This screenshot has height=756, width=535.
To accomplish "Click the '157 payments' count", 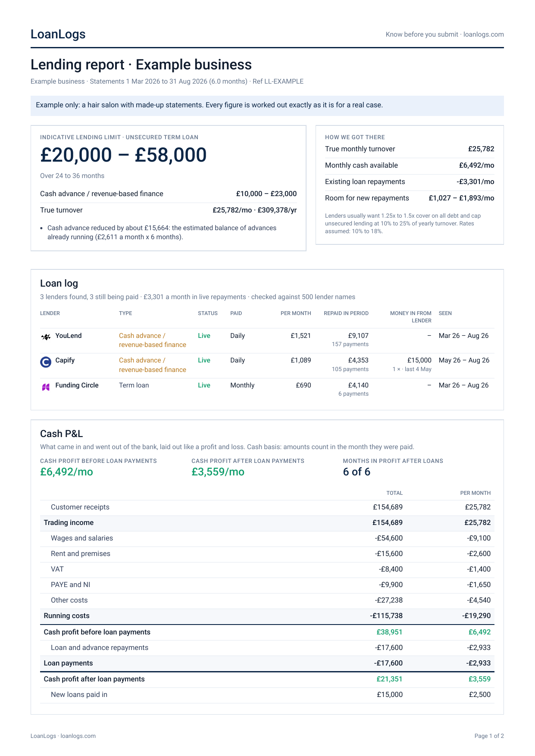I will click(350, 344).
